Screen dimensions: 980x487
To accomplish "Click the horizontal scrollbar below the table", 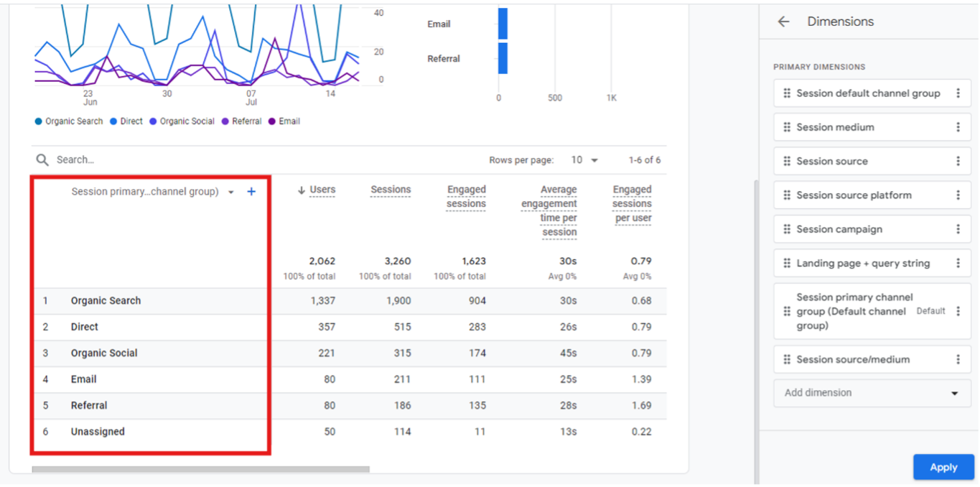I will point(201,470).
